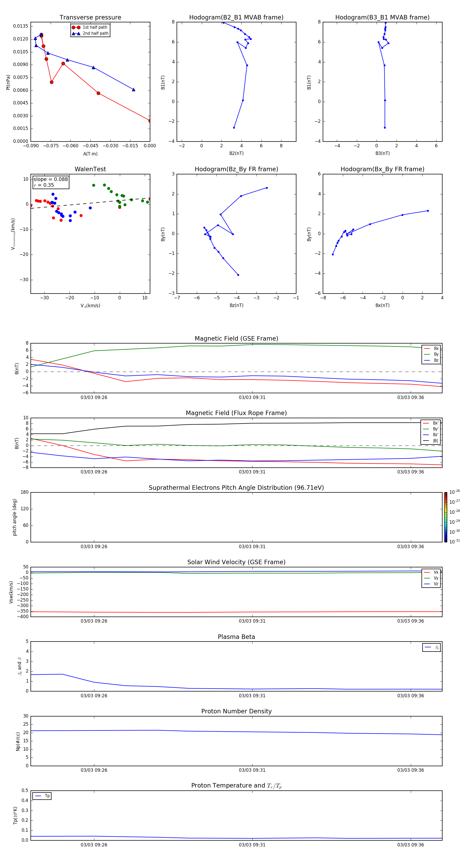Click the 'r = 0.35' annotation

tap(44, 185)
